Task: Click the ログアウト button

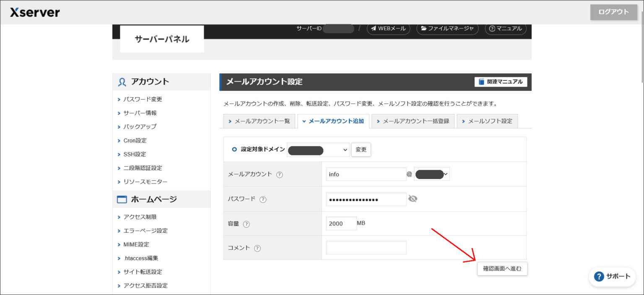Action: [x=613, y=12]
